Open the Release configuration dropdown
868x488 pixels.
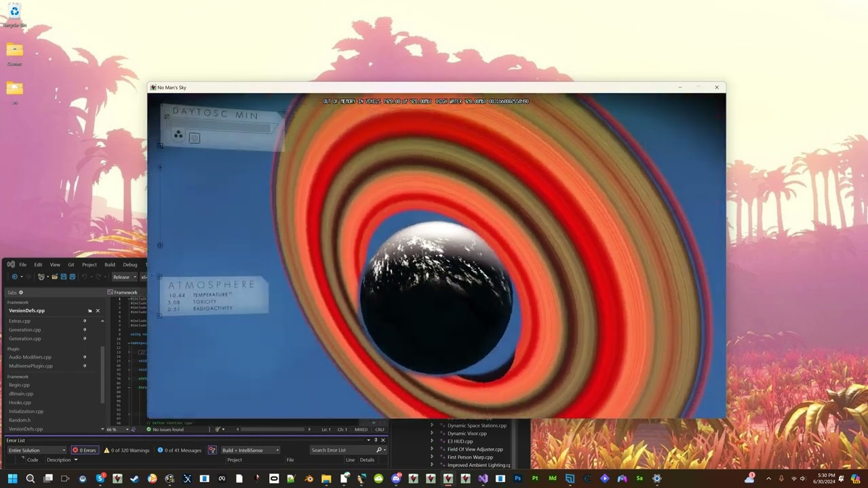coord(124,277)
